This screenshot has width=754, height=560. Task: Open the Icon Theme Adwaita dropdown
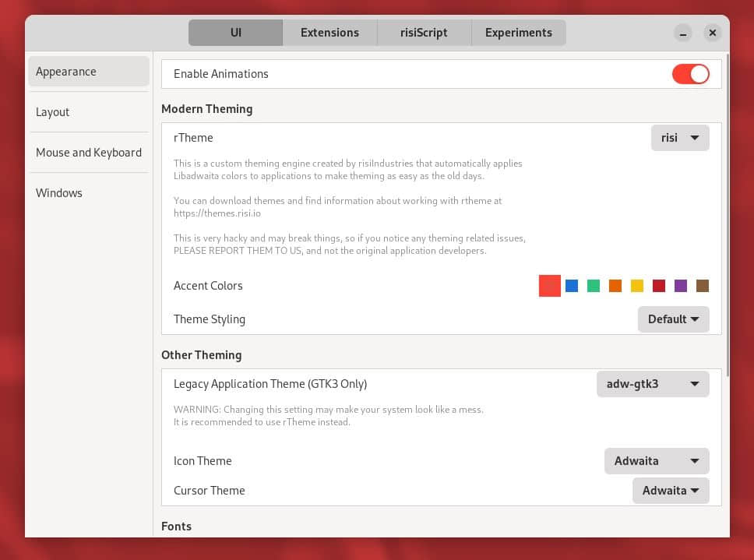coord(657,461)
